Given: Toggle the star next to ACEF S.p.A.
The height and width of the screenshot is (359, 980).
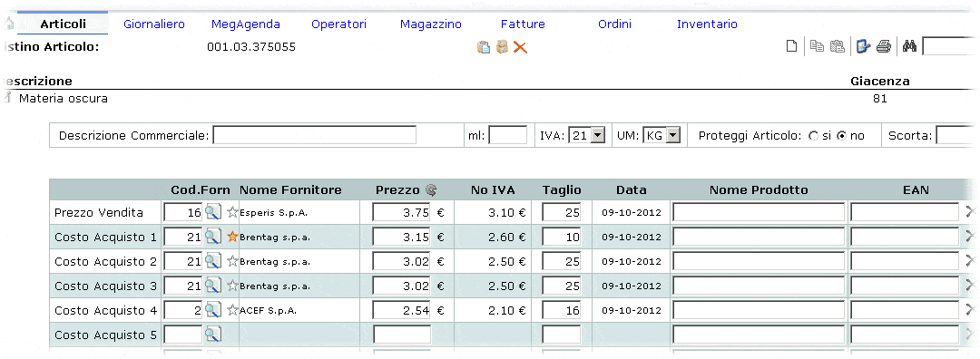Looking at the screenshot, I should pos(232,310).
